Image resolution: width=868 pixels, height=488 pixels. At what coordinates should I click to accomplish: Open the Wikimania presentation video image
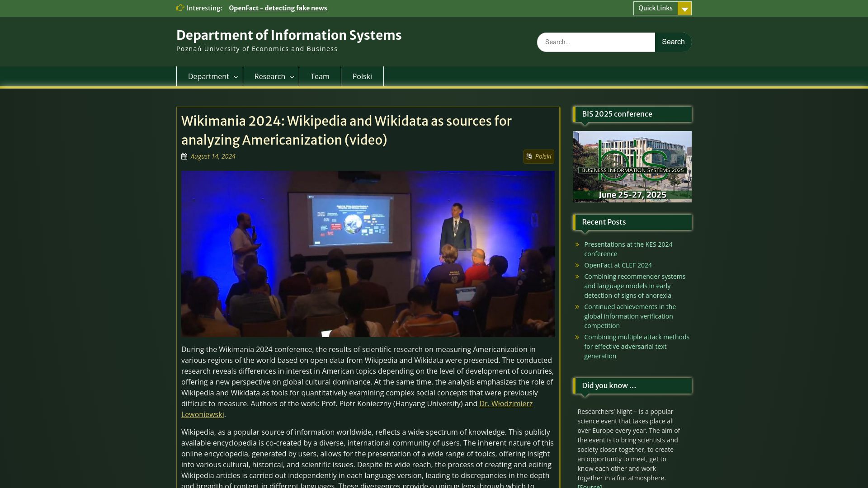tap(368, 253)
